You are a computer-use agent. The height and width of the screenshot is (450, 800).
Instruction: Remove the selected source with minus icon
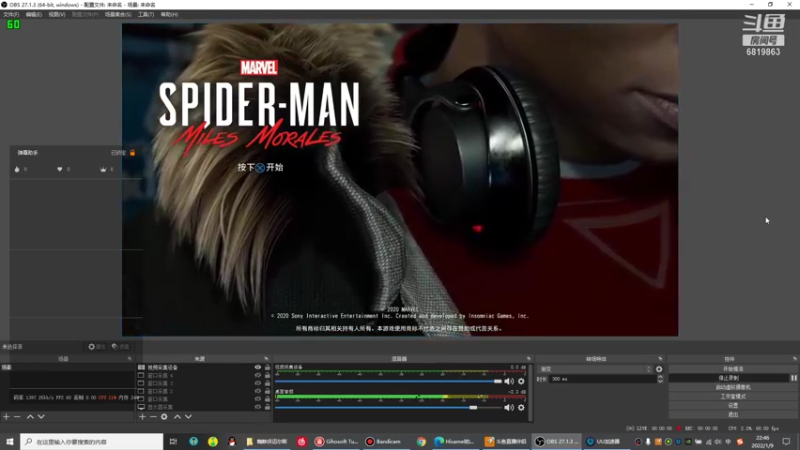point(153,417)
